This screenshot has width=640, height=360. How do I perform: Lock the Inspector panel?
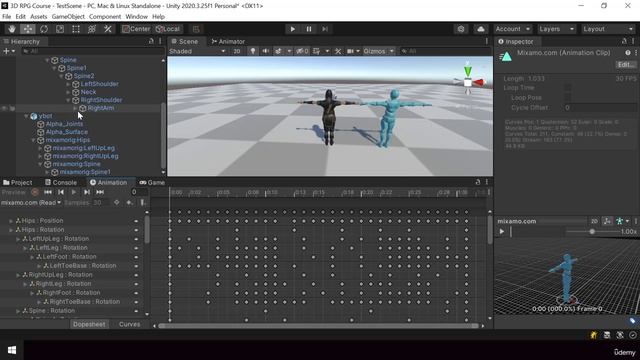(x=624, y=41)
